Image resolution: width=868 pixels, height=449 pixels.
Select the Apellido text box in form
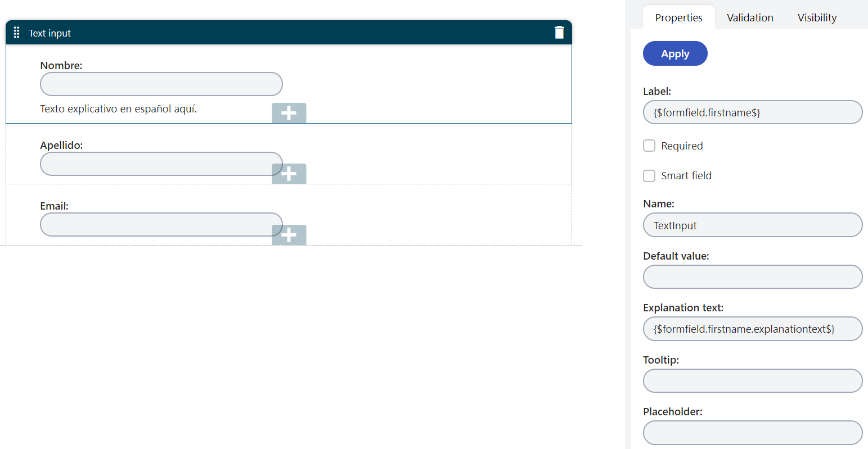(x=161, y=164)
